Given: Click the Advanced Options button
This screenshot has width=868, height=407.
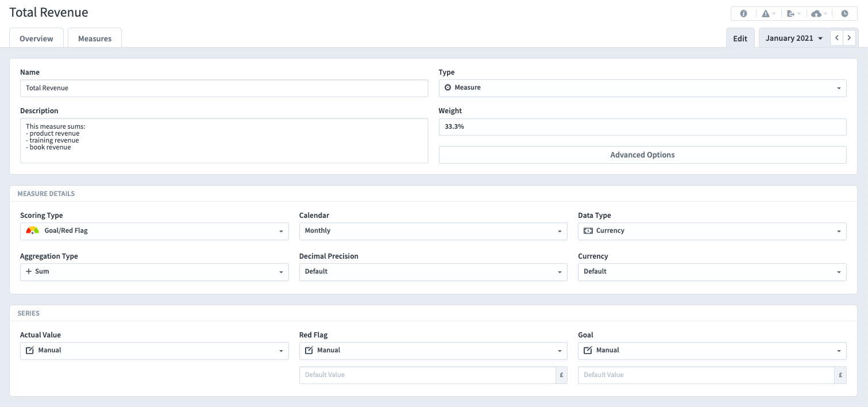Looking at the screenshot, I should coord(642,155).
